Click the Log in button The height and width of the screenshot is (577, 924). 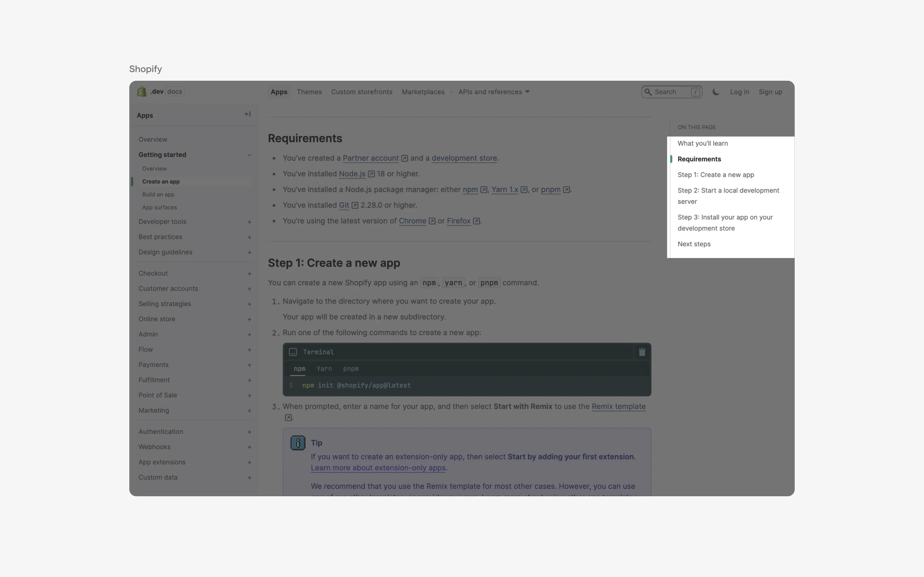tap(739, 91)
